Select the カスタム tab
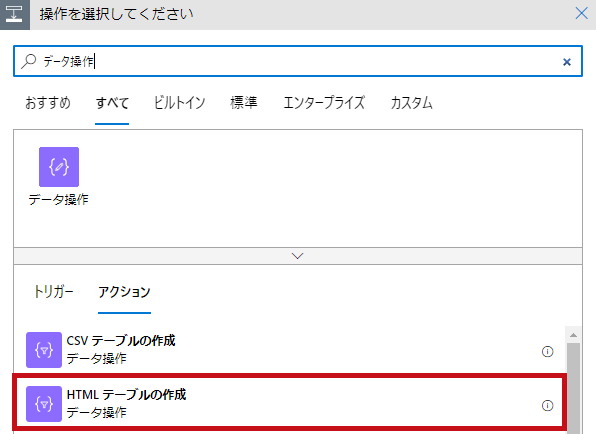The image size is (596, 434). [412, 103]
